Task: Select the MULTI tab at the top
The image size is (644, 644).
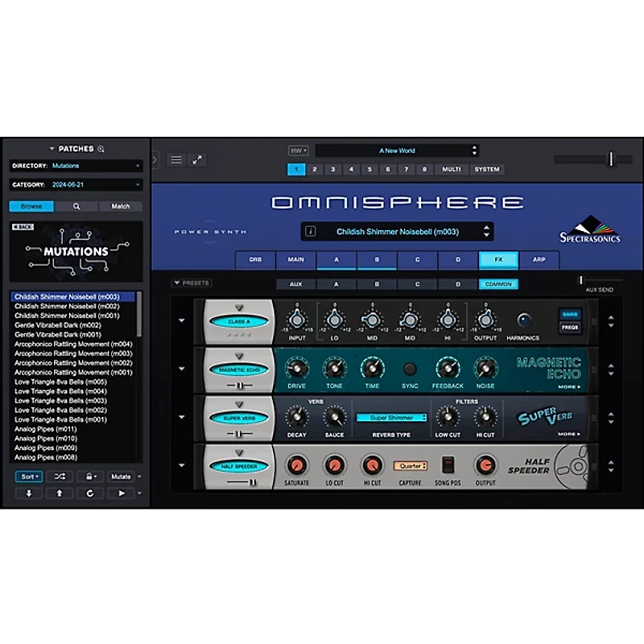Action: (451, 169)
